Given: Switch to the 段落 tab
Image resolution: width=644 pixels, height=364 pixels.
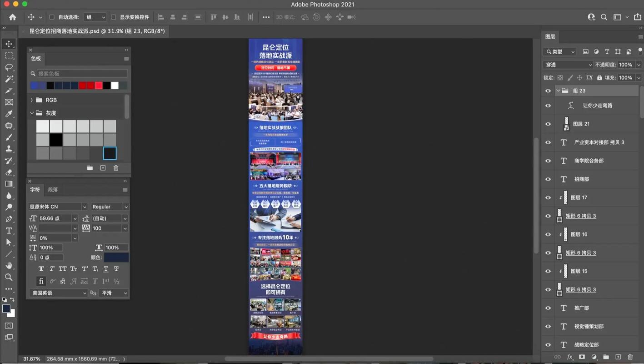Looking at the screenshot, I should [x=53, y=190].
